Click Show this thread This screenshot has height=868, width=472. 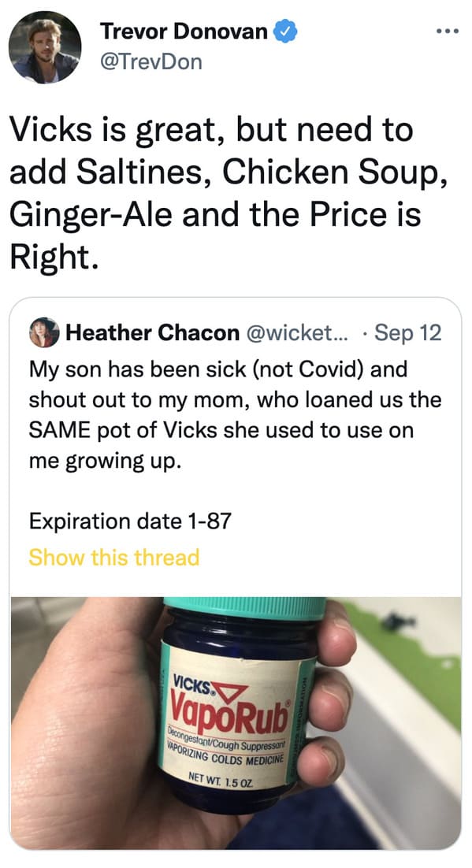[113, 557]
